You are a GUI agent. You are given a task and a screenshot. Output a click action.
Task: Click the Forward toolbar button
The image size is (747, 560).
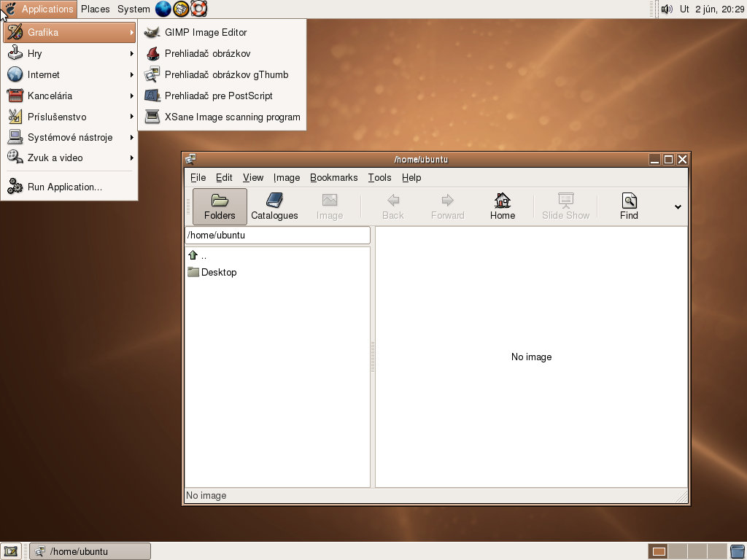tap(447, 206)
